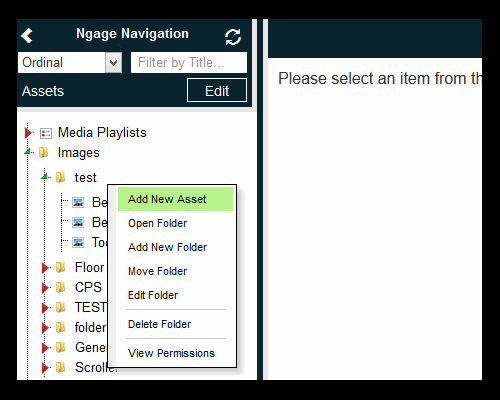Click the back arrow in Ngage Navigation header
Viewport: 500px width, 400px height.
pos(27,35)
